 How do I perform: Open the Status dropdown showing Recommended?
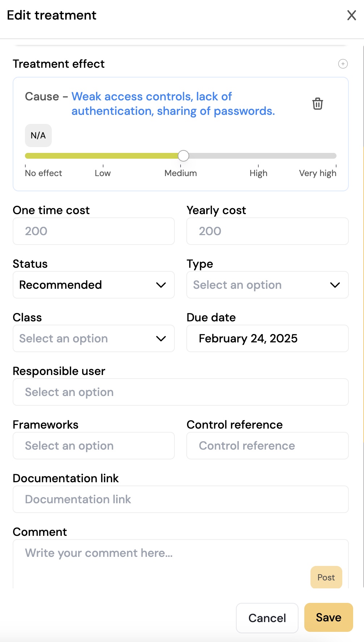pyautogui.click(x=94, y=285)
